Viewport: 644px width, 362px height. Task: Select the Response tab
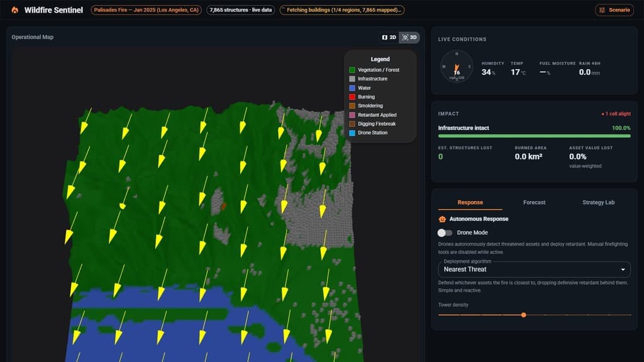pos(470,202)
